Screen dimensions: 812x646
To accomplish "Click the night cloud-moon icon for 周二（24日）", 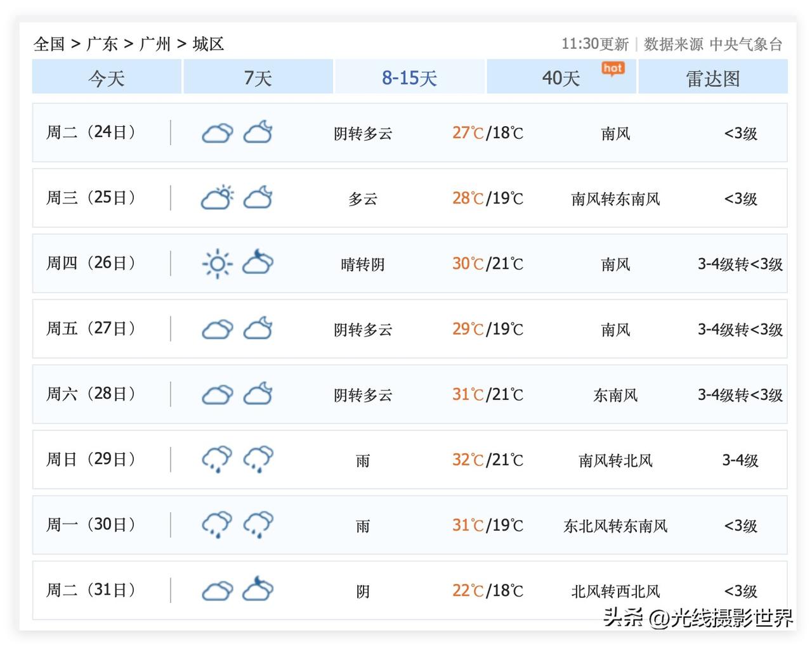I will coord(258,132).
